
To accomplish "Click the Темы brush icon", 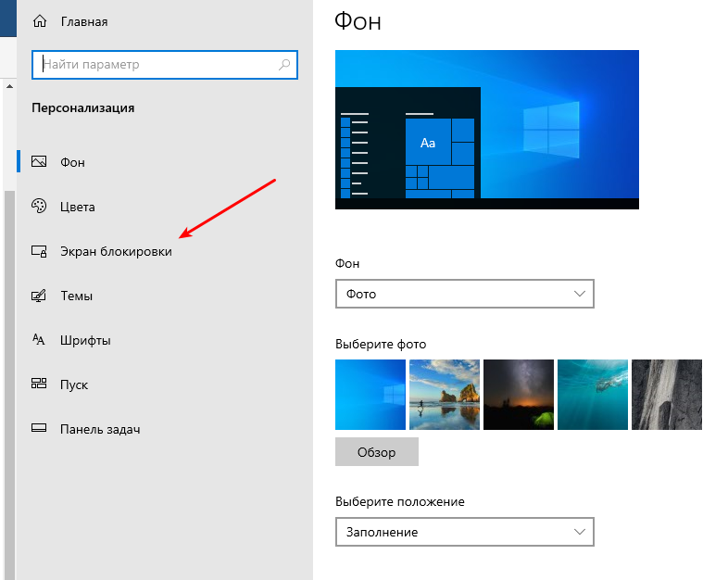I will [x=39, y=296].
